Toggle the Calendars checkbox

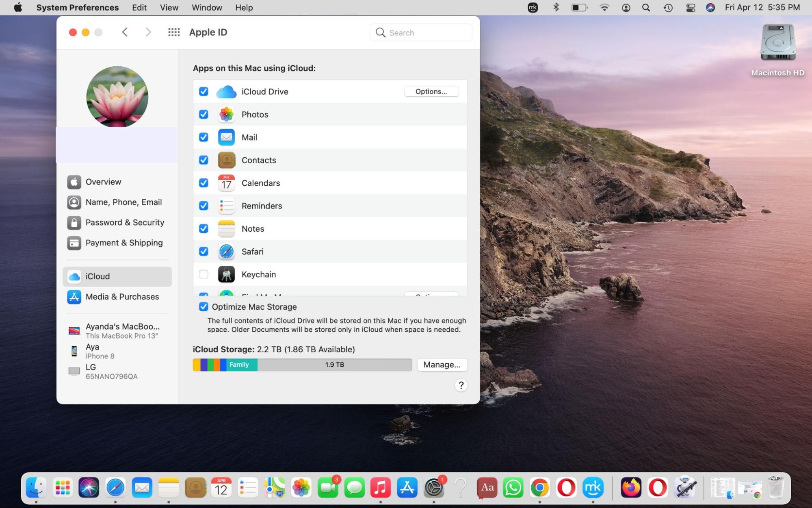204,183
